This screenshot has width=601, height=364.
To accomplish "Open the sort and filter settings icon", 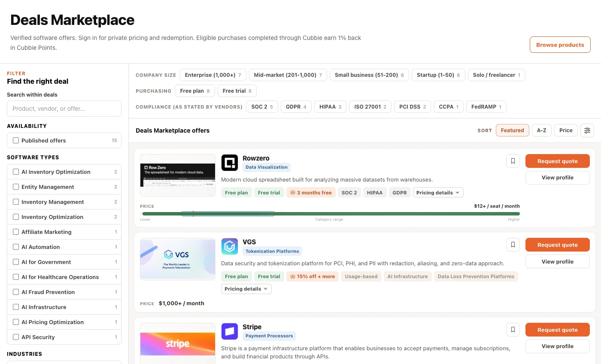I will point(587,130).
